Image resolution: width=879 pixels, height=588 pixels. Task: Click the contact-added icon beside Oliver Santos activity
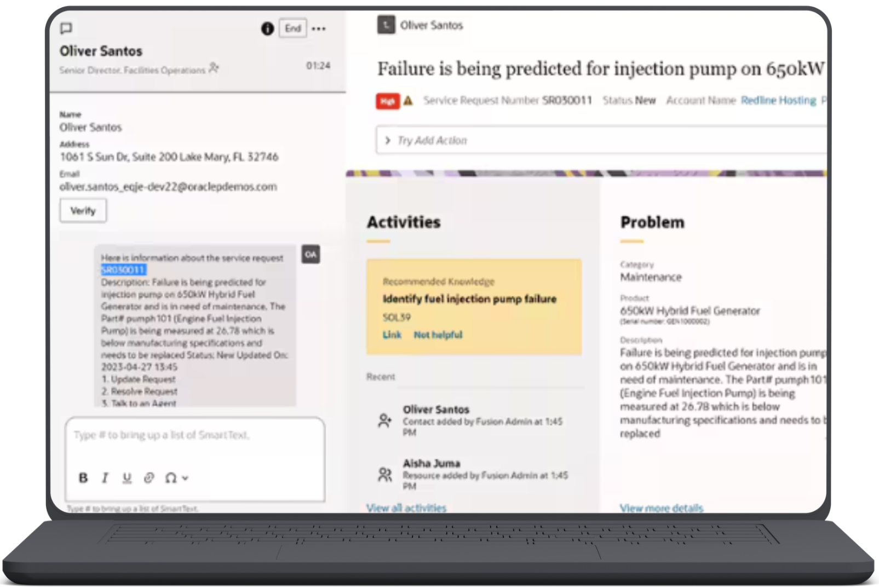pyautogui.click(x=385, y=420)
